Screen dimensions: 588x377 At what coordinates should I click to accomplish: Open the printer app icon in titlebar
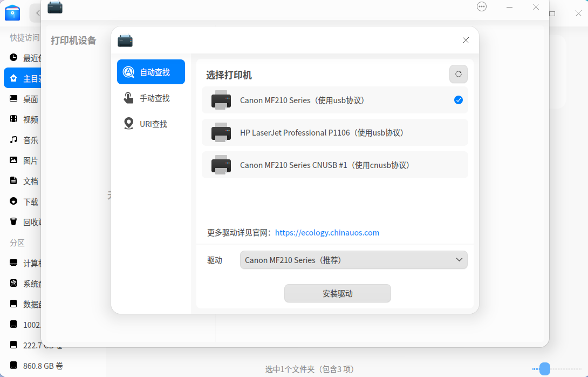[54, 8]
